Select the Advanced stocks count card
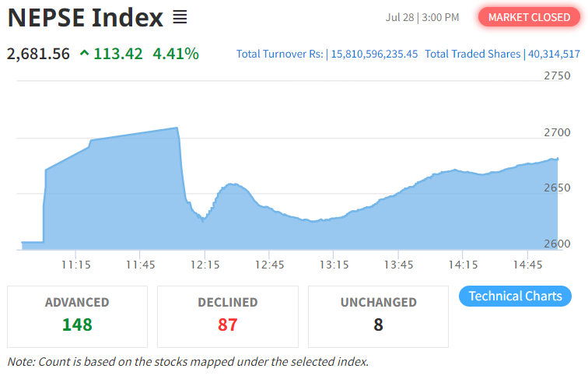Viewport: 588px width, 379px height. 77,316
